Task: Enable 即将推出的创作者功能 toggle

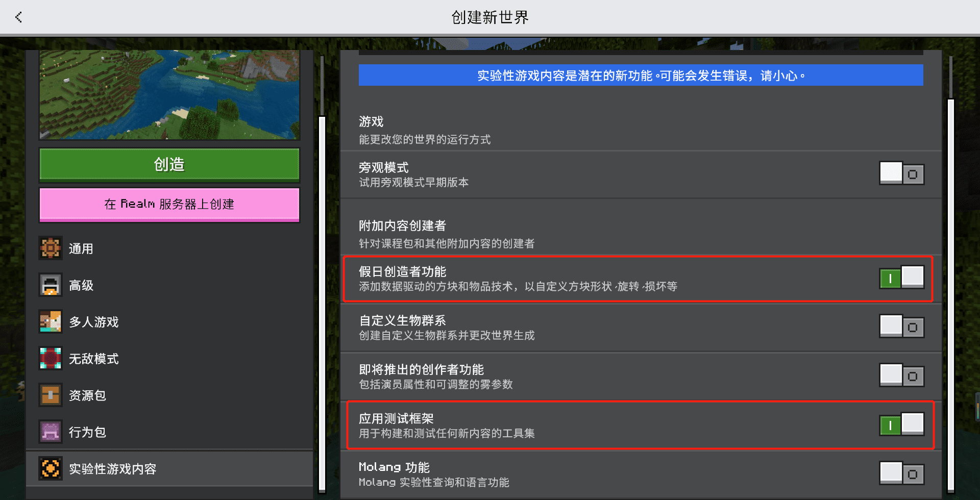Action: (x=902, y=376)
